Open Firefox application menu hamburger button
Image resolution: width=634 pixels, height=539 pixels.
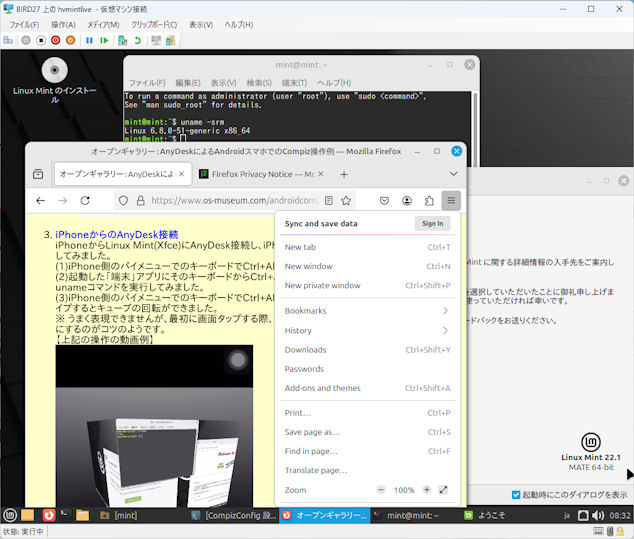coord(451,200)
